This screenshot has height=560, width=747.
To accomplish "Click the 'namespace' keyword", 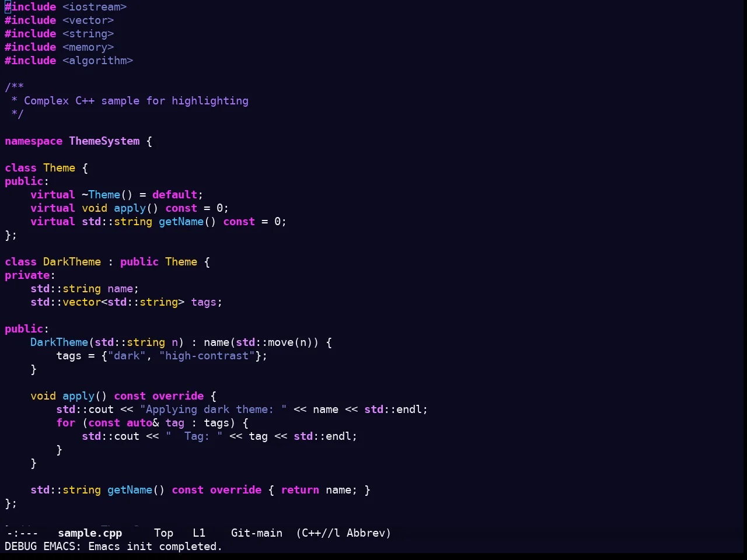I will point(34,141).
